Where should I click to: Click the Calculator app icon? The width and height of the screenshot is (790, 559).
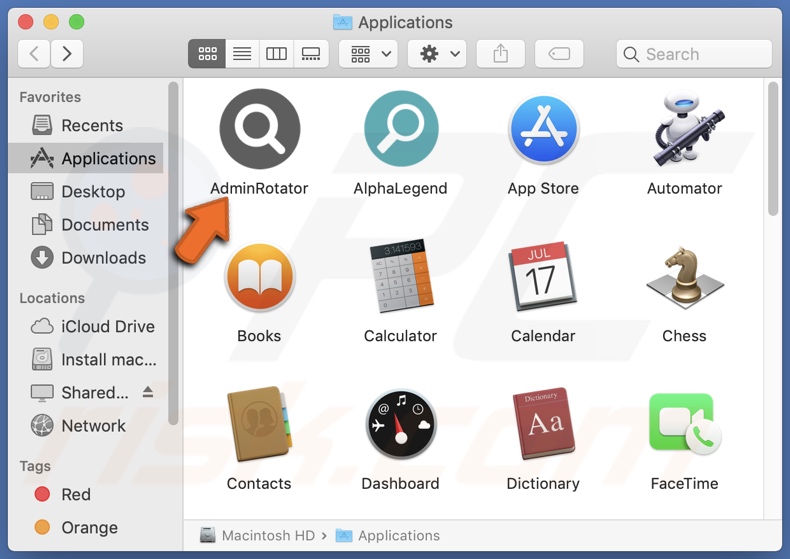click(x=401, y=276)
